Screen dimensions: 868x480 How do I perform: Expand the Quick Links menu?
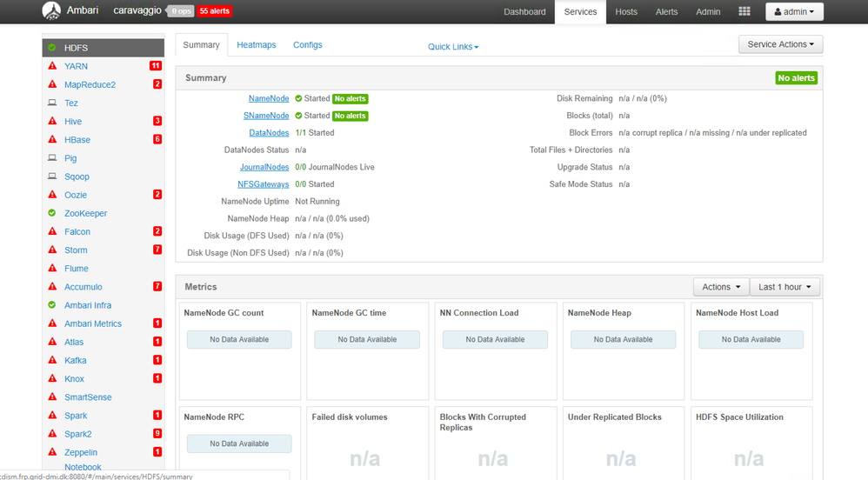(x=453, y=46)
